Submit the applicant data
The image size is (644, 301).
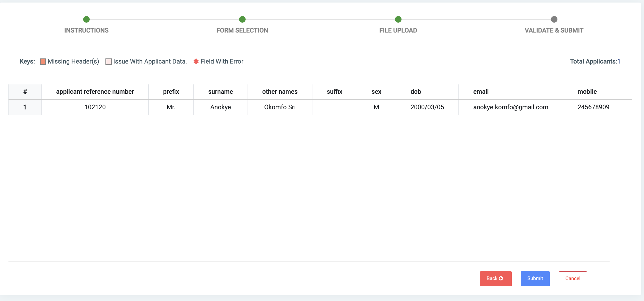coord(535,279)
